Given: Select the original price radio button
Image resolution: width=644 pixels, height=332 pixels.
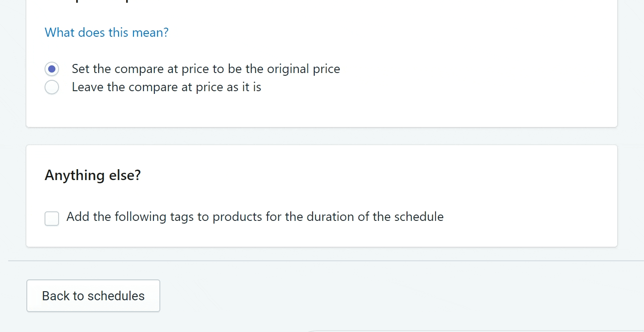Looking at the screenshot, I should [52, 69].
